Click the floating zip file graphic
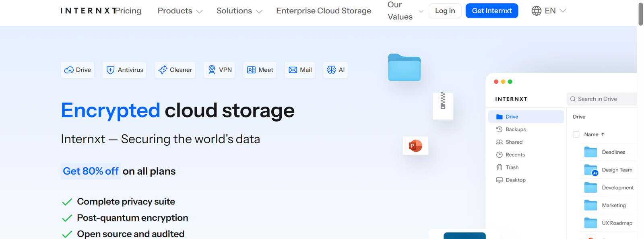The image size is (644, 239). pos(443,106)
